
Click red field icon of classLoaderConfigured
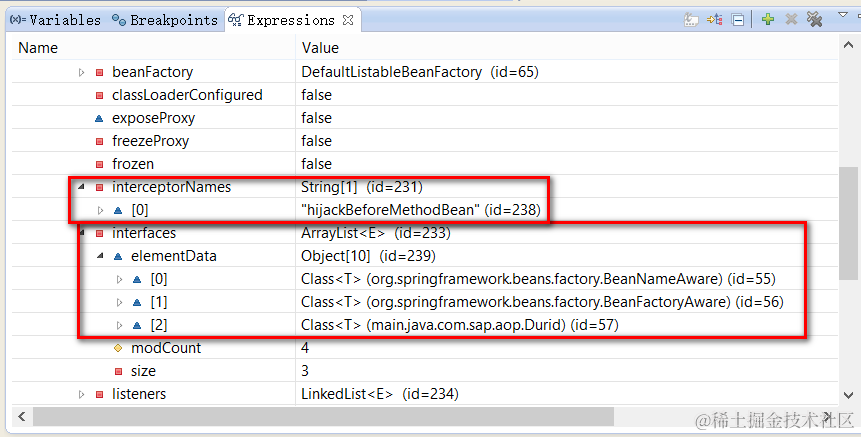tap(99, 95)
